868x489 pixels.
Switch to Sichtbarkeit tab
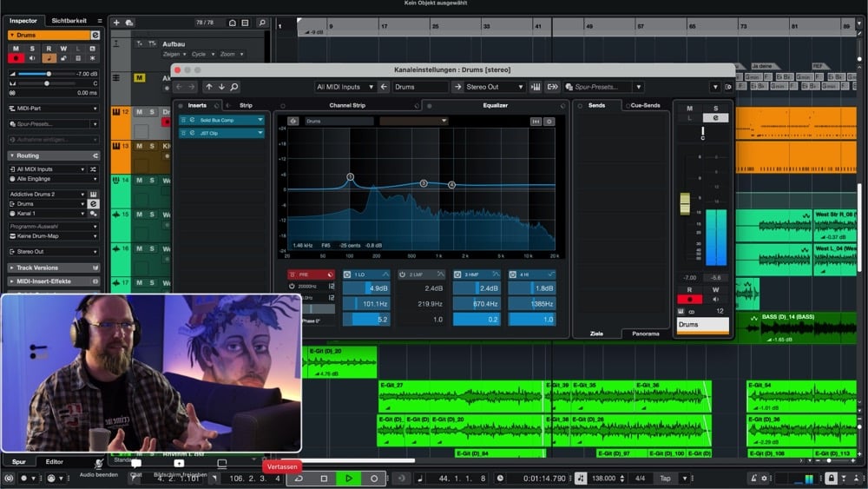[69, 21]
